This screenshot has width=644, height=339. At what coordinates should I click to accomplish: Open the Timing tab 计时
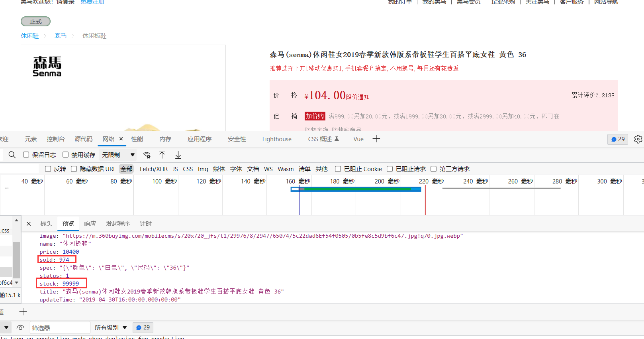146,224
